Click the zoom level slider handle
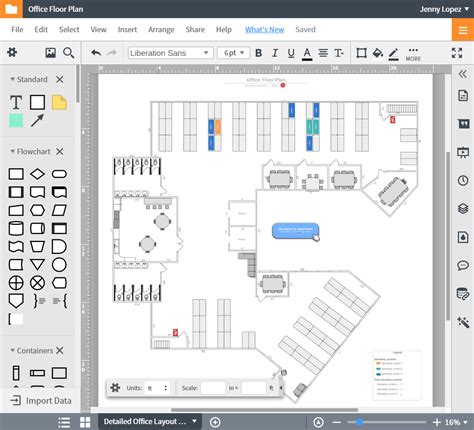 359,422
